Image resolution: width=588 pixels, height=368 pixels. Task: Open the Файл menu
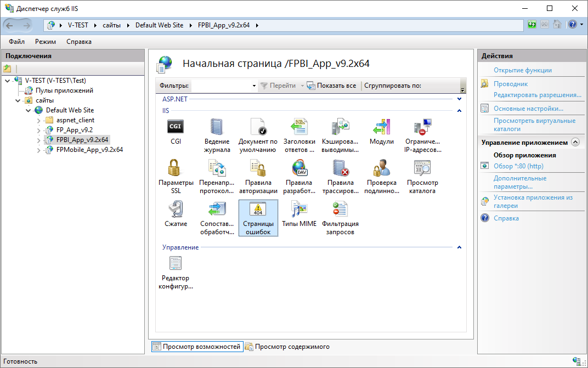coord(16,42)
